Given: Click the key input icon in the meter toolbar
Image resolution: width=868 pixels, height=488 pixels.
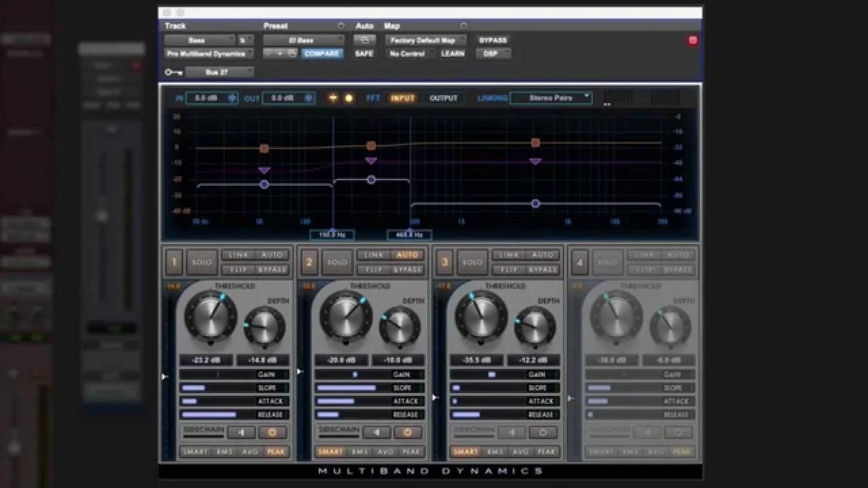Looking at the screenshot, I should [332, 98].
